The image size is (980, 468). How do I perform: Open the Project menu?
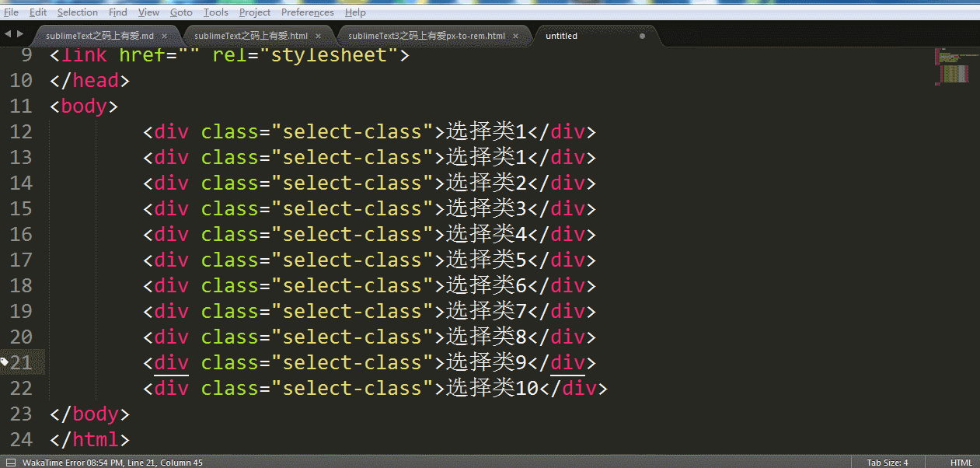pos(255,12)
